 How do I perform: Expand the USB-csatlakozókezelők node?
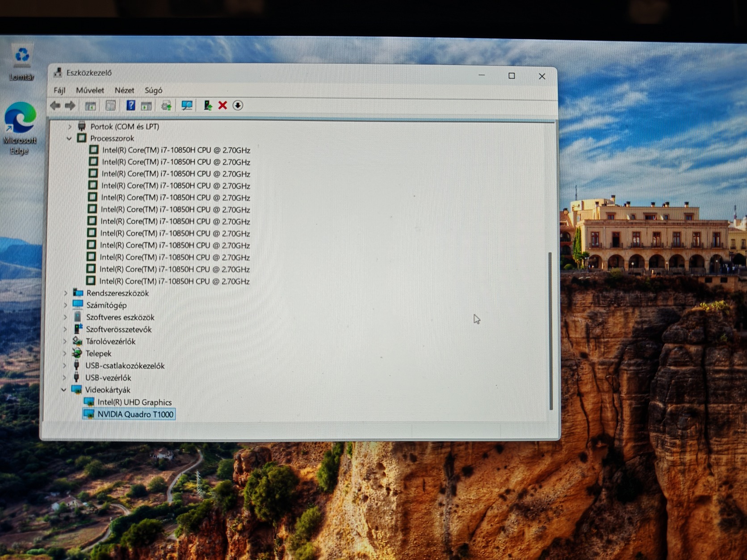pos(64,366)
